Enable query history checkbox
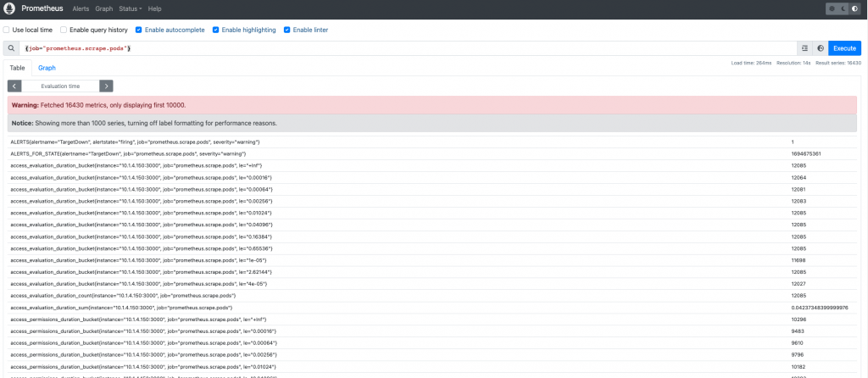The image size is (868, 378). tap(64, 30)
